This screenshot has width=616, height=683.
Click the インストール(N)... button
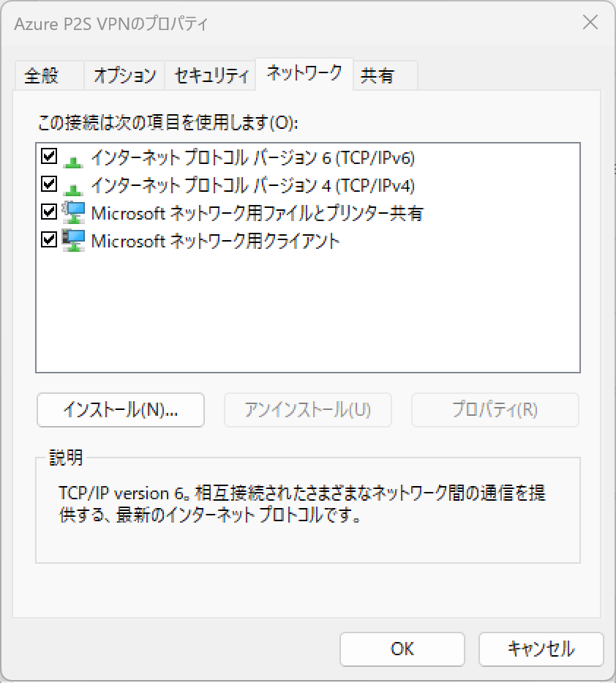(121, 410)
